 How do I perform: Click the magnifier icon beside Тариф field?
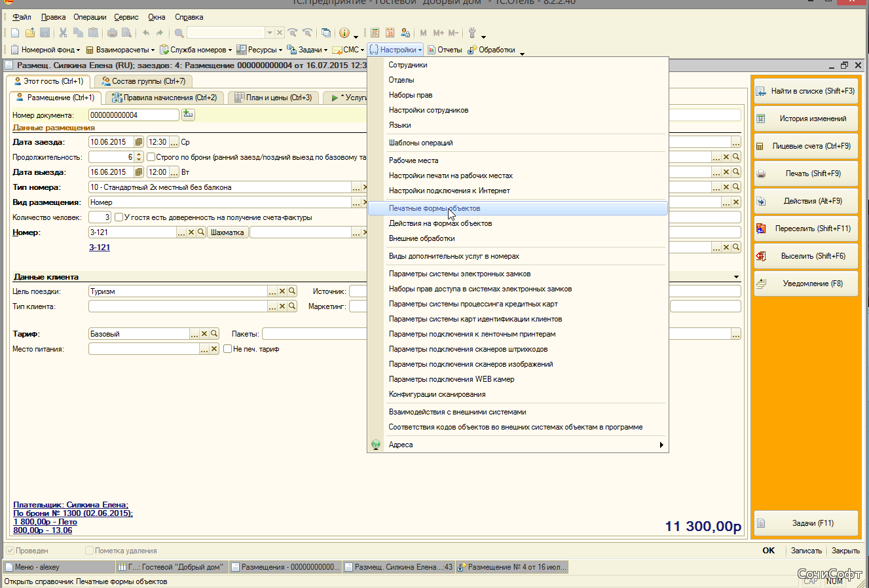[213, 334]
